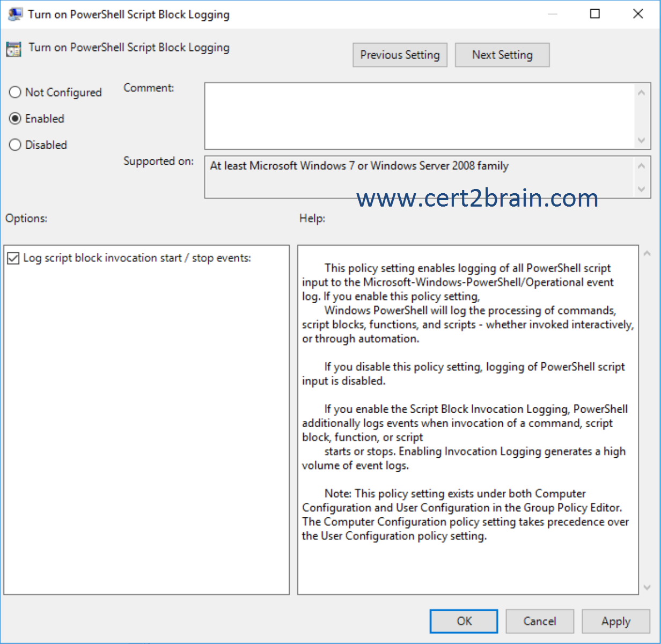Select the Disabled radio button
This screenshot has width=661, height=644.
click(x=15, y=145)
